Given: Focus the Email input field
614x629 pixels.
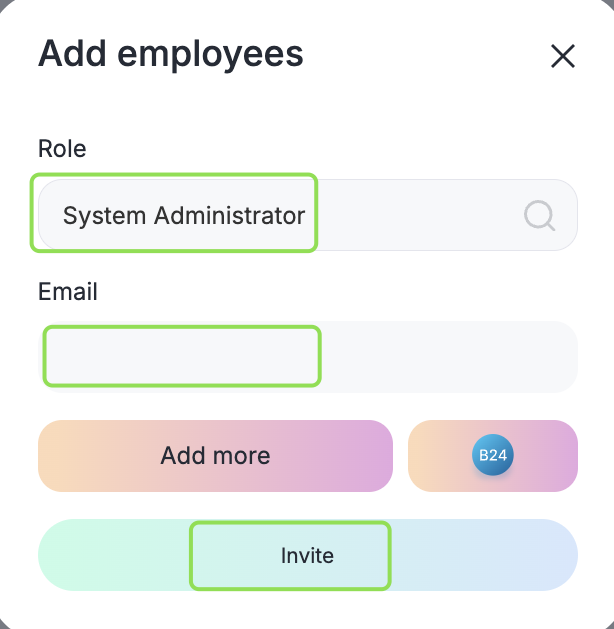Looking at the screenshot, I should tap(307, 357).
